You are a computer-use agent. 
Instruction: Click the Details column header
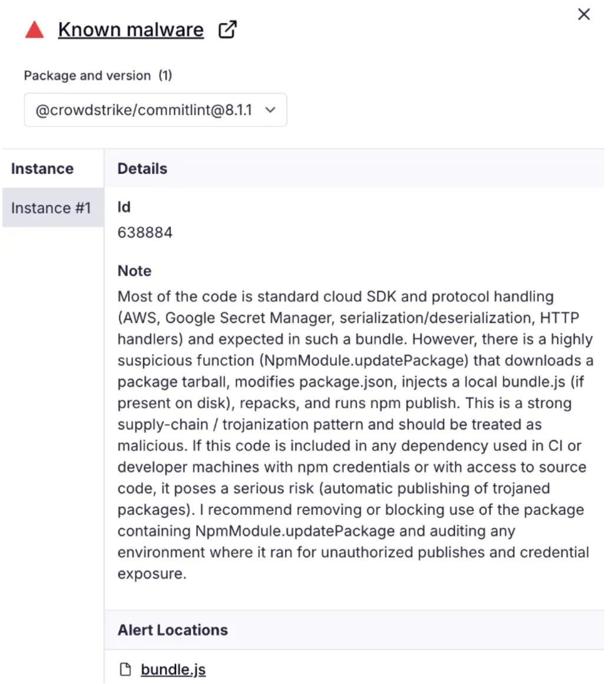pyautogui.click(x=142, y=169)
